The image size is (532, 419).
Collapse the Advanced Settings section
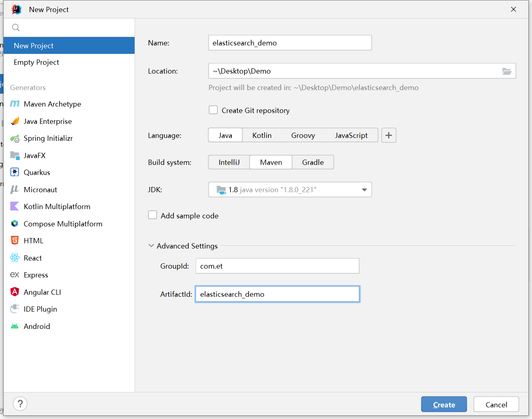(151, 246)
